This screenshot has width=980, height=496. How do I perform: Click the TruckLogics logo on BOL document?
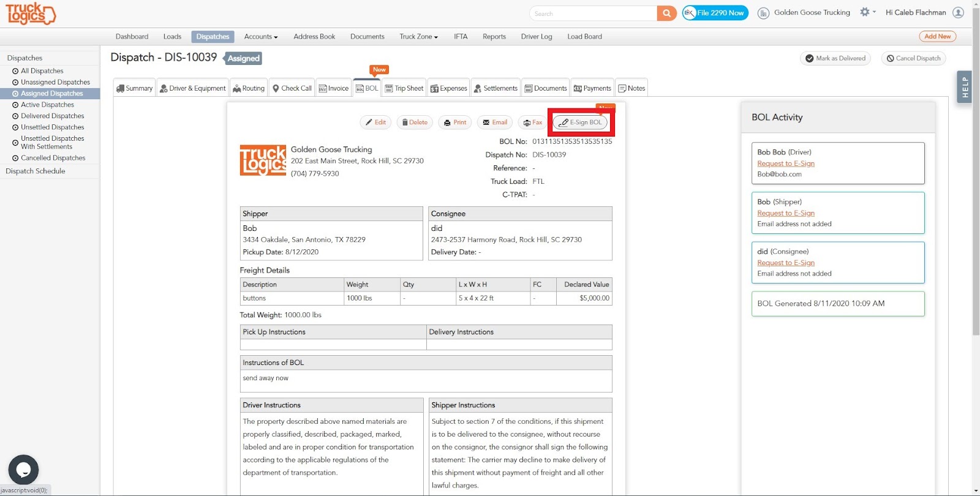[x=263, y=160]
